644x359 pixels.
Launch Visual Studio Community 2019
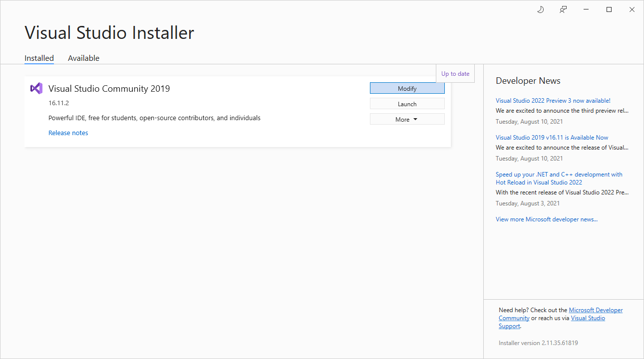click(407, 104)
